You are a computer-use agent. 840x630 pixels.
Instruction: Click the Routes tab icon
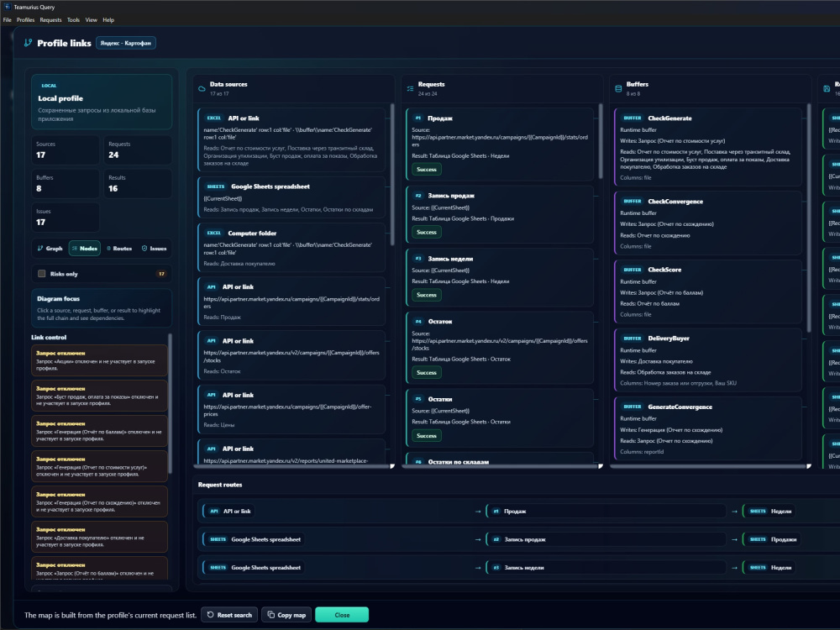108,248
